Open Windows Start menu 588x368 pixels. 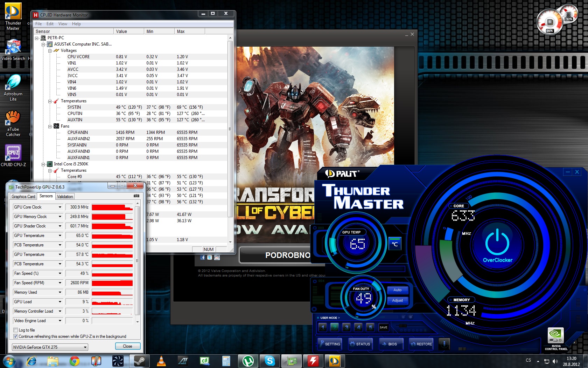tap(9, 361)
